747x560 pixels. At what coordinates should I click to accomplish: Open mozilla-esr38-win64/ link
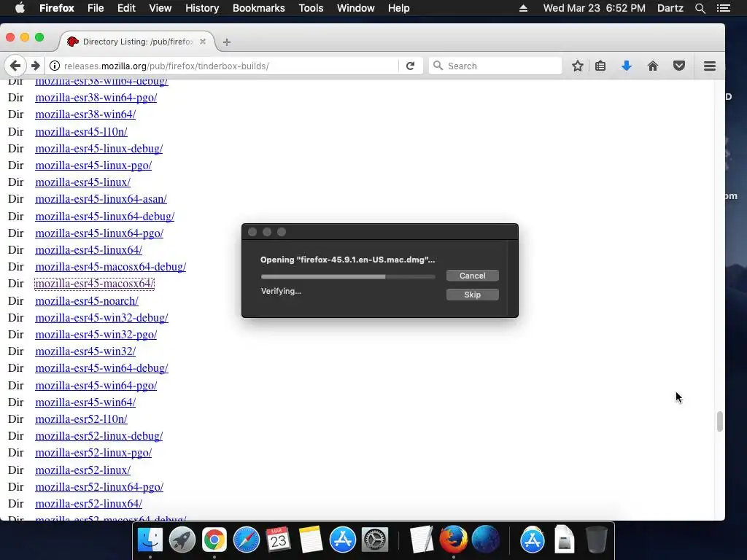tap(86, 114)
